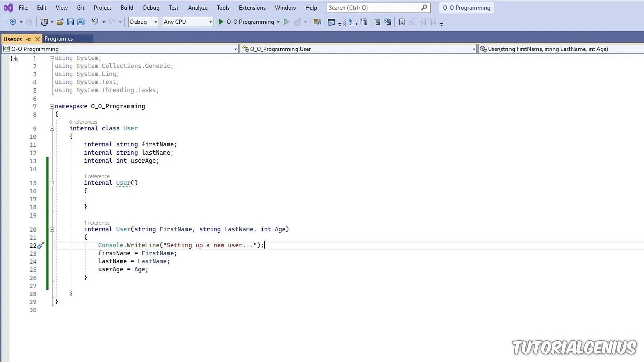Save the current file with the Save icon
This screenshot has width=644, height=362.
click(x=70, y=22)
